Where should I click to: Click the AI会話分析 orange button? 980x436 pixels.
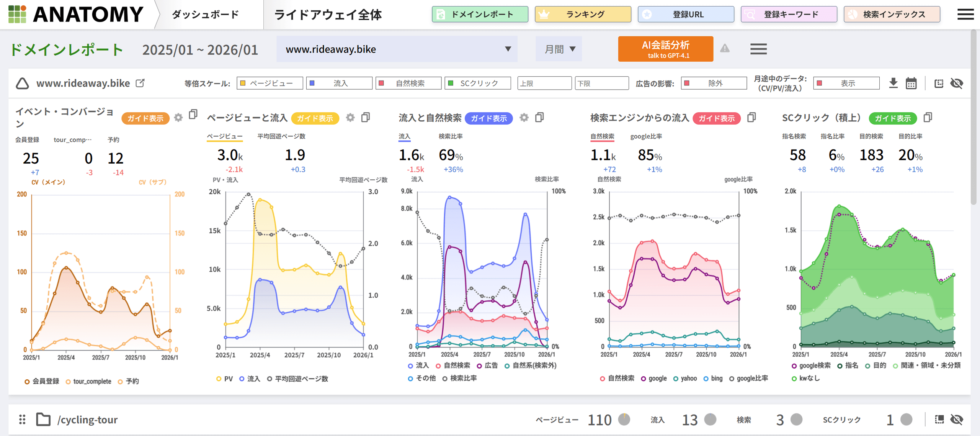665,49
